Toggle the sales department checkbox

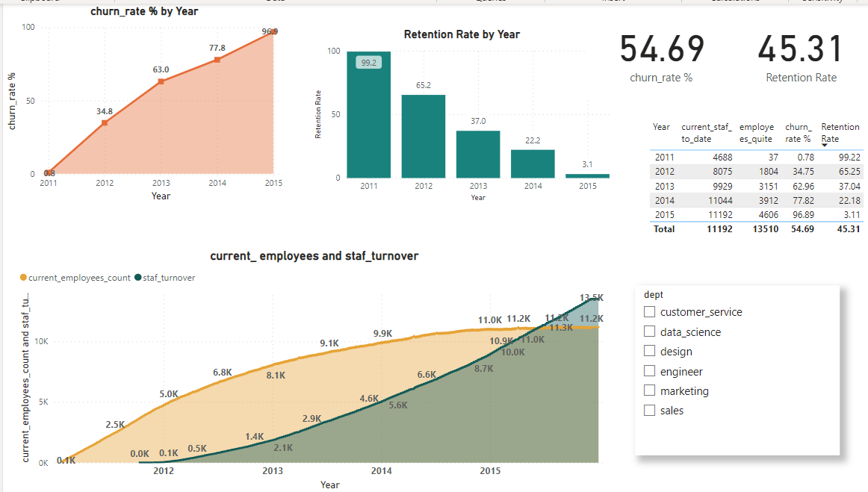click(x=649, y=410)
